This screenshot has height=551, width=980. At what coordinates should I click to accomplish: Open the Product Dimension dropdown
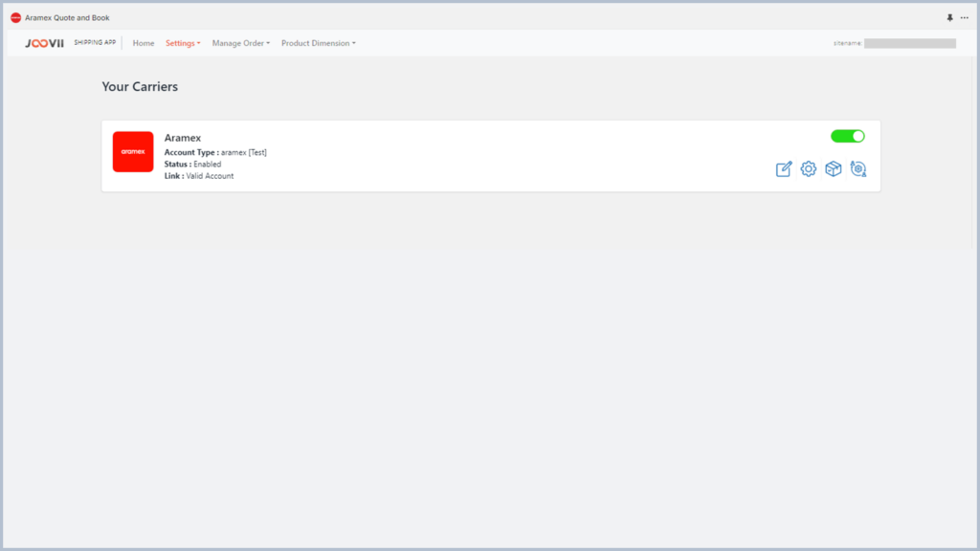point(319,43)
